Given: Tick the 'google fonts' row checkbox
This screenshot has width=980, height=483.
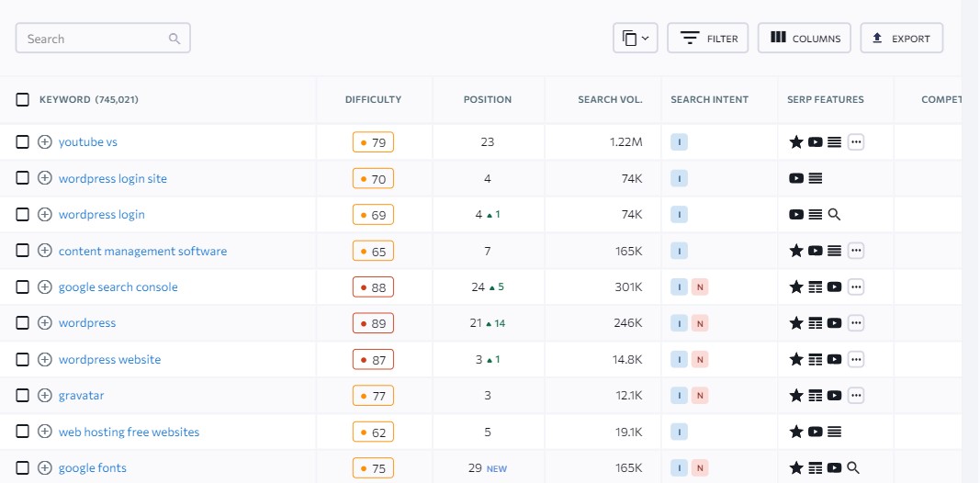Looking at the screenshot, I should 22,467.
